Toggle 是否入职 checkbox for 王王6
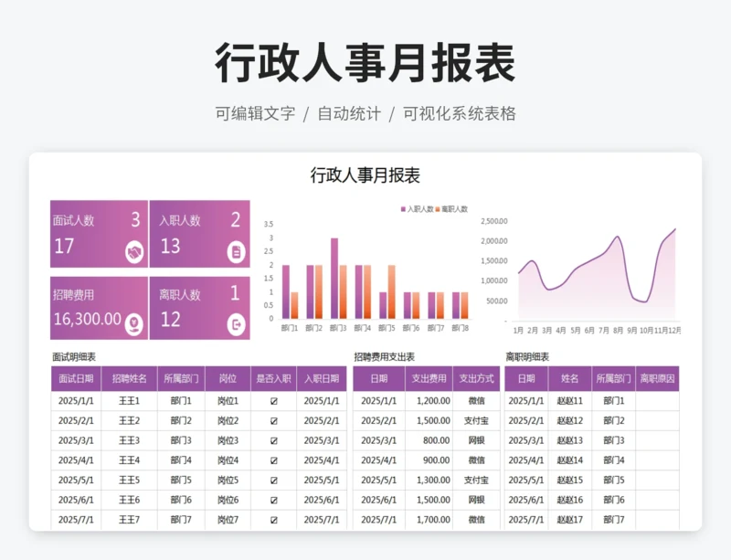The width and height of the screenshot is (731, 560). (273, 501)
